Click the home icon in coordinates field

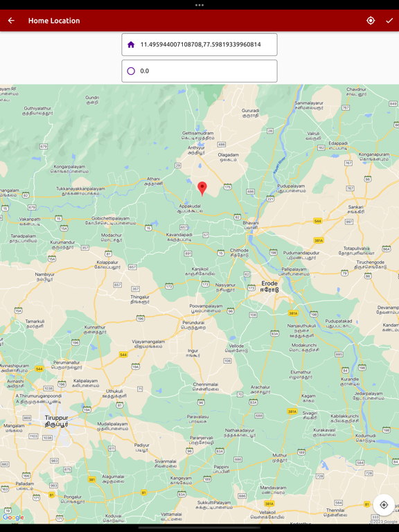[x=131, y=44]
